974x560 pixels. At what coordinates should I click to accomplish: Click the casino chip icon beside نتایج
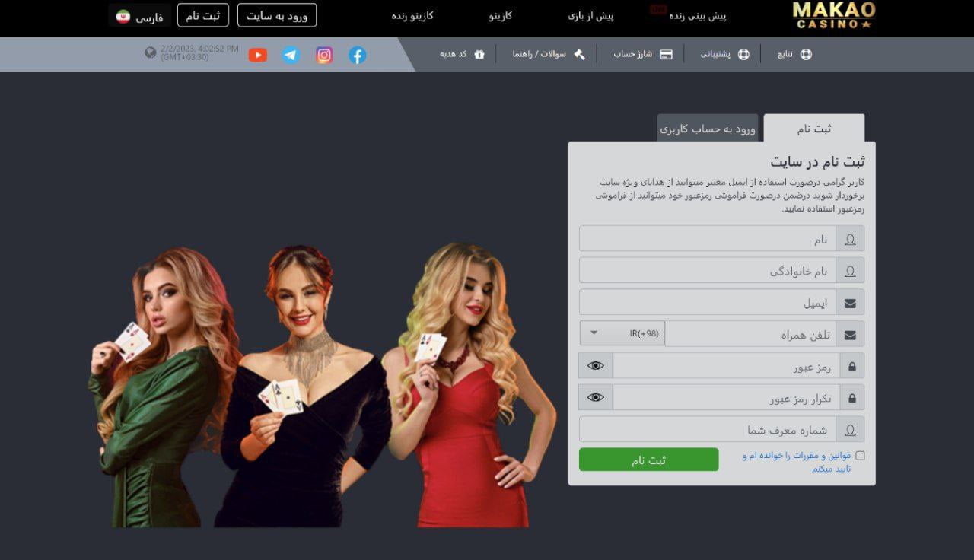[807, 54]
